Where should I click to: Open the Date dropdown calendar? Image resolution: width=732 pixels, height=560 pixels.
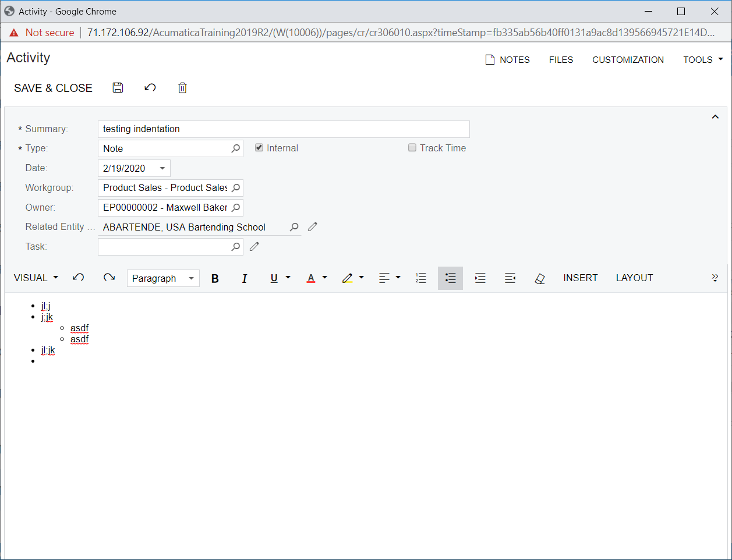click(x=162, y=168)
